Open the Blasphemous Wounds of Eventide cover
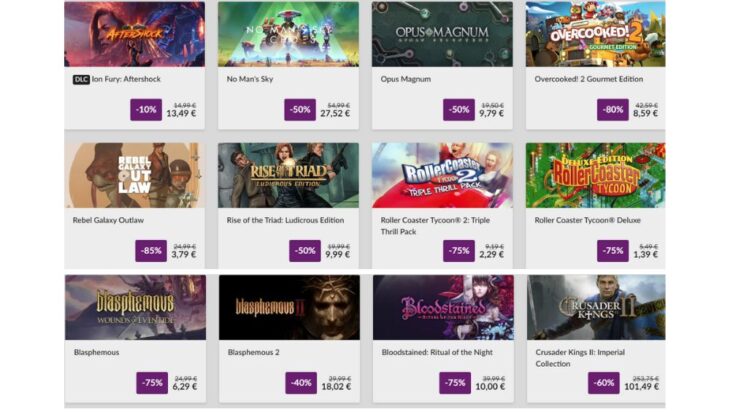 [135, 307]
